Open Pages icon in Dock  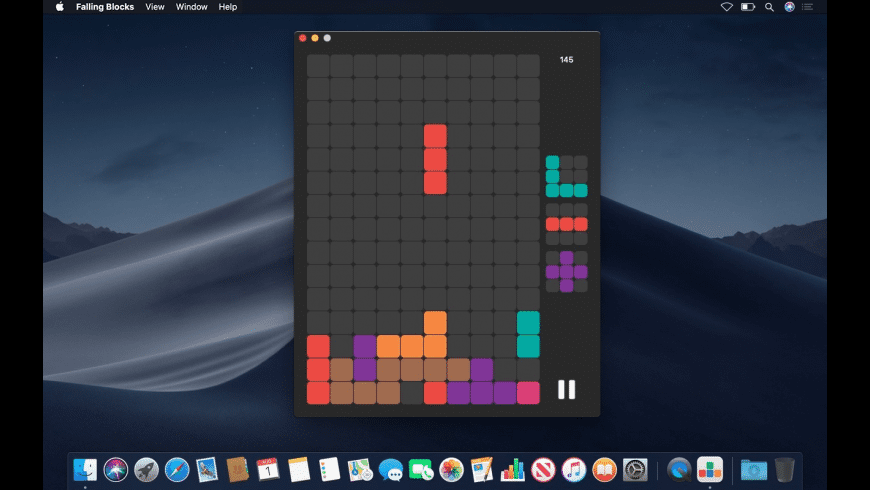tap(482, 470)
